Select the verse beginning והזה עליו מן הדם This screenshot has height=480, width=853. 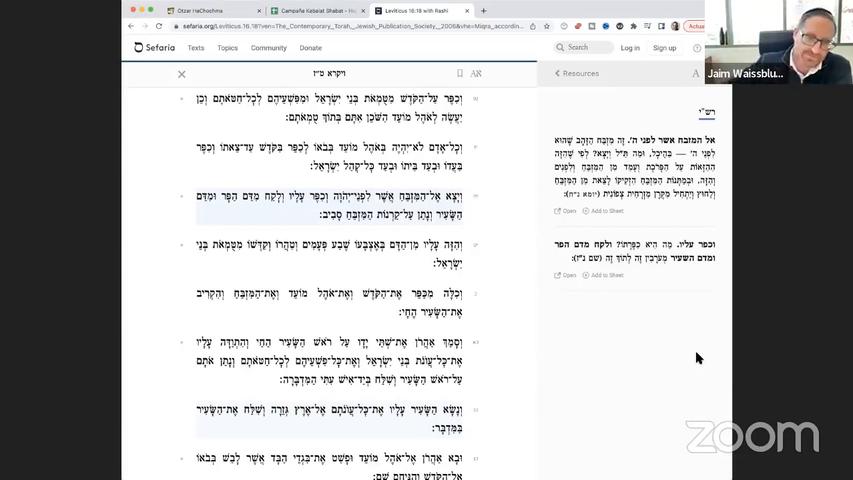click(x=329, y=254)
